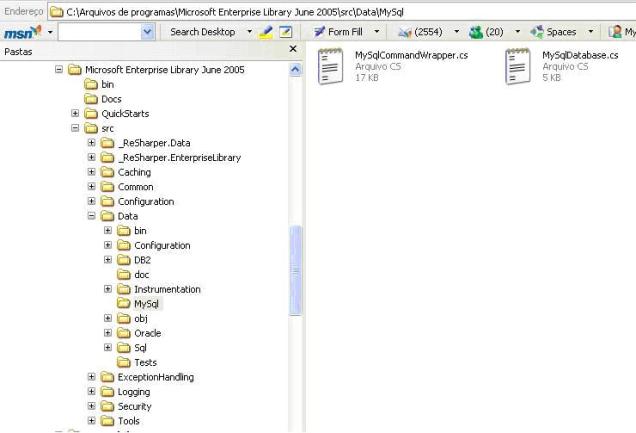
Task: Open the mail (2554) dropdown arrow
Action: (457, 32)
